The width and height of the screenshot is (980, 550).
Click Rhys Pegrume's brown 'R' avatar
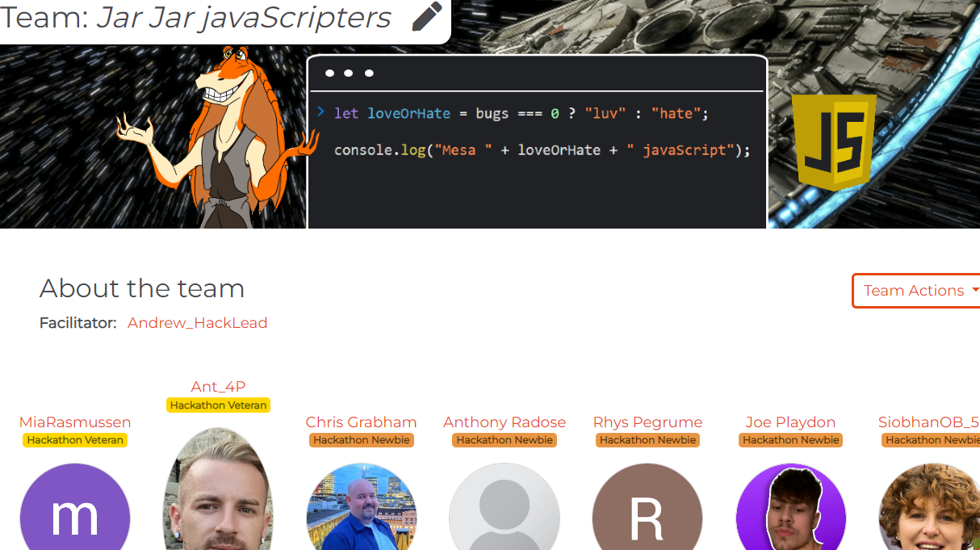647,507
